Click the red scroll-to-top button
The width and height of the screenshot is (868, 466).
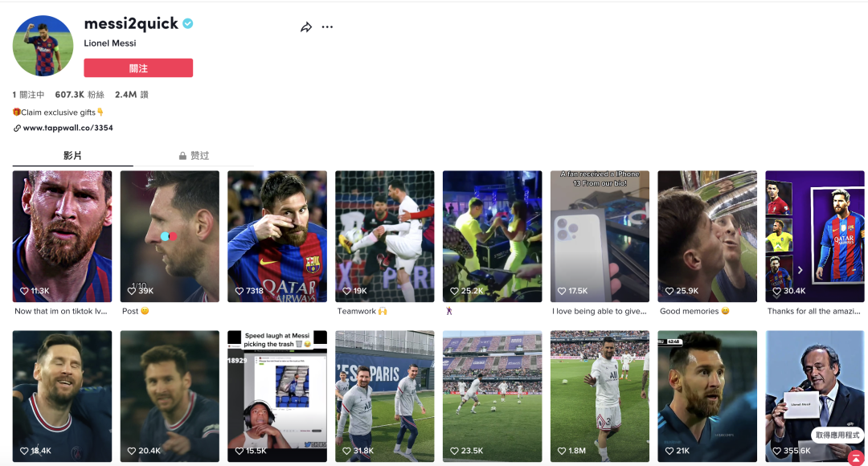click(x=856, y=458)
